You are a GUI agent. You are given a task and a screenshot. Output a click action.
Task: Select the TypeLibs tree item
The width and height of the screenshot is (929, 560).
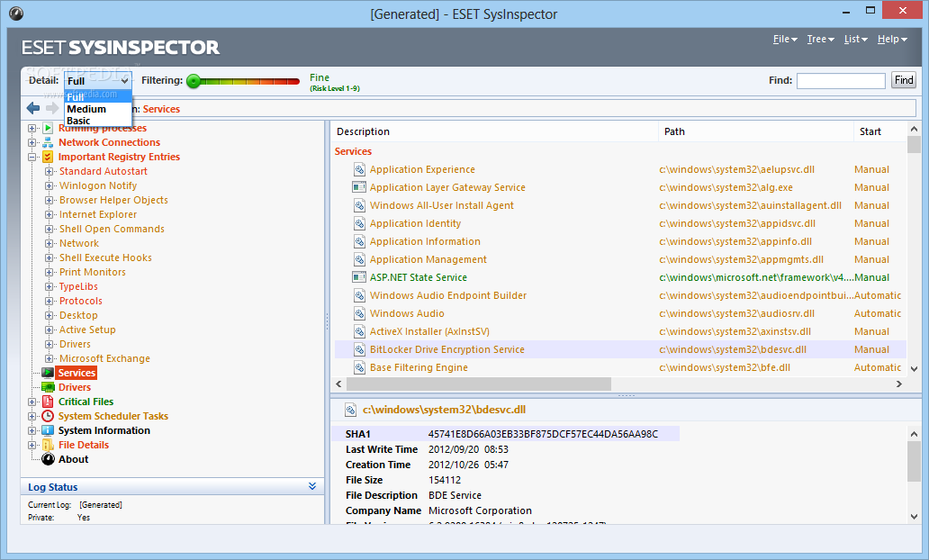tap(79, 286)
